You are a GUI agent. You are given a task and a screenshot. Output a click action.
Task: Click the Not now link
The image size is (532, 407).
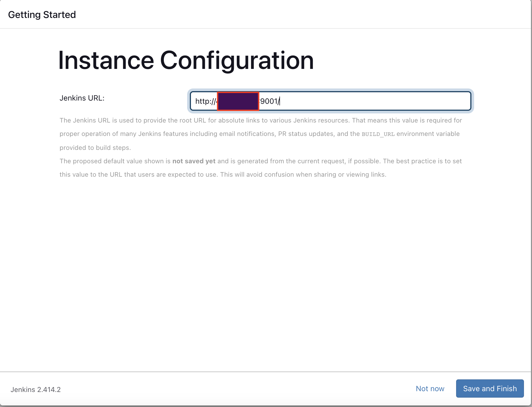430,389
